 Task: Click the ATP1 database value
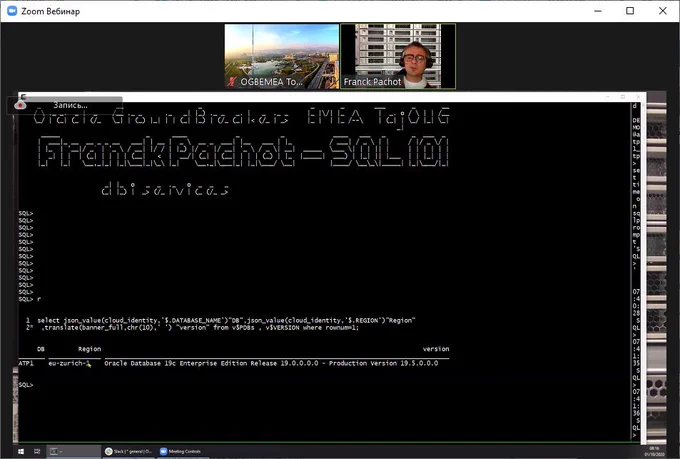[26, 363]
